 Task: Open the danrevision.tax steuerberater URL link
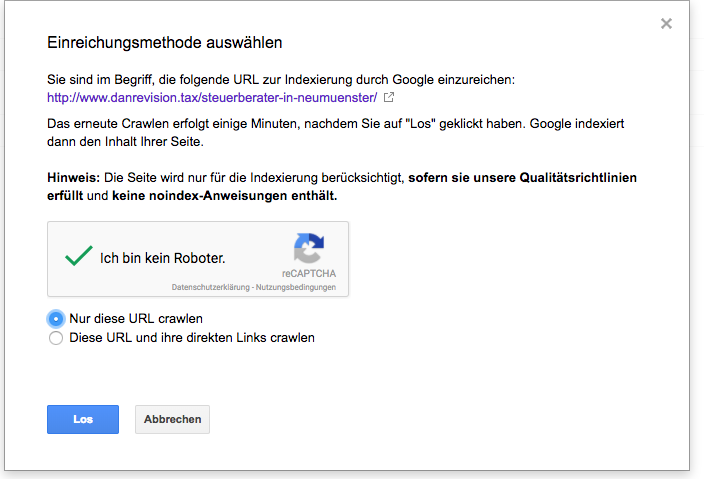(x=212, y=97)
